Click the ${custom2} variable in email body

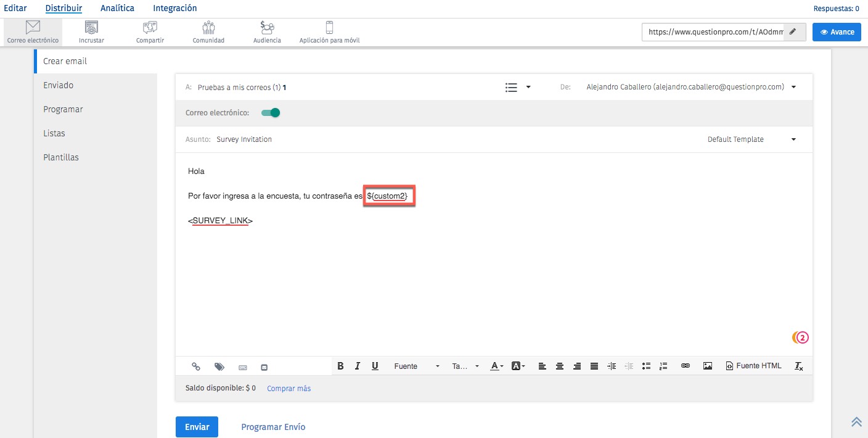388,196
